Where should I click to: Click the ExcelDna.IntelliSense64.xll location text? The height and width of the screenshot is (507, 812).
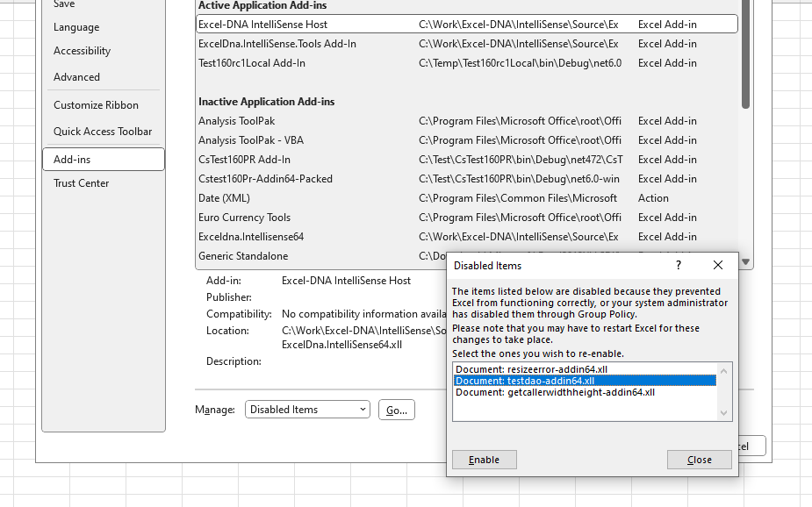coord(341,345)
